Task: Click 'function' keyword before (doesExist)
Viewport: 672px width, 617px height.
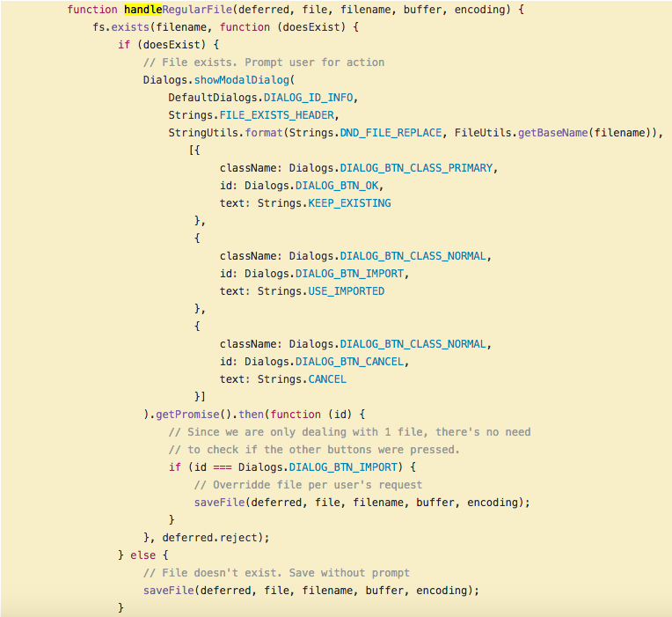Action: click(245, 27)
